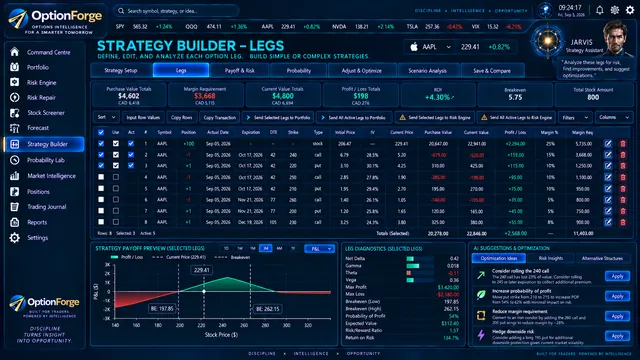Viewport: 640px width, 360px height.
Task: Click the Input Row Values button
Action: click(143, 117)
